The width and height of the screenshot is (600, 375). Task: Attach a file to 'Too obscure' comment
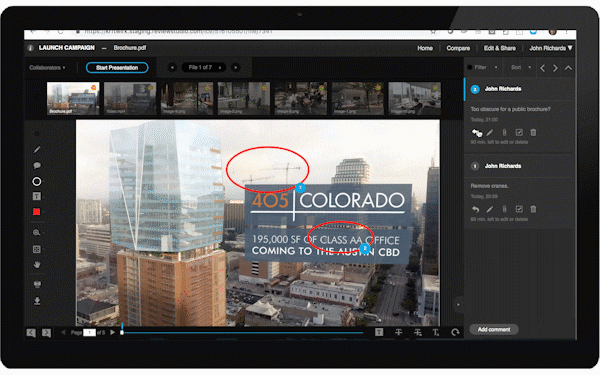pos(504,132)
